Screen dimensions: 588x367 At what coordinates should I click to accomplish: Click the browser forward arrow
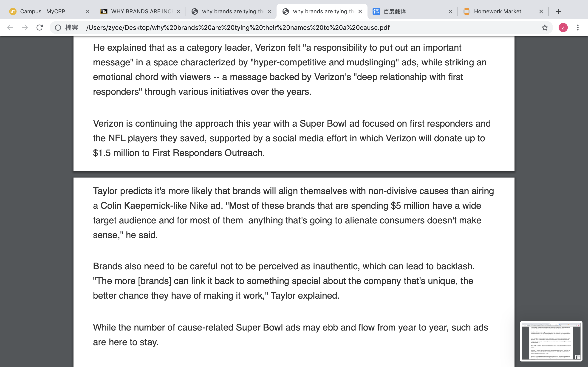point(25,28)
